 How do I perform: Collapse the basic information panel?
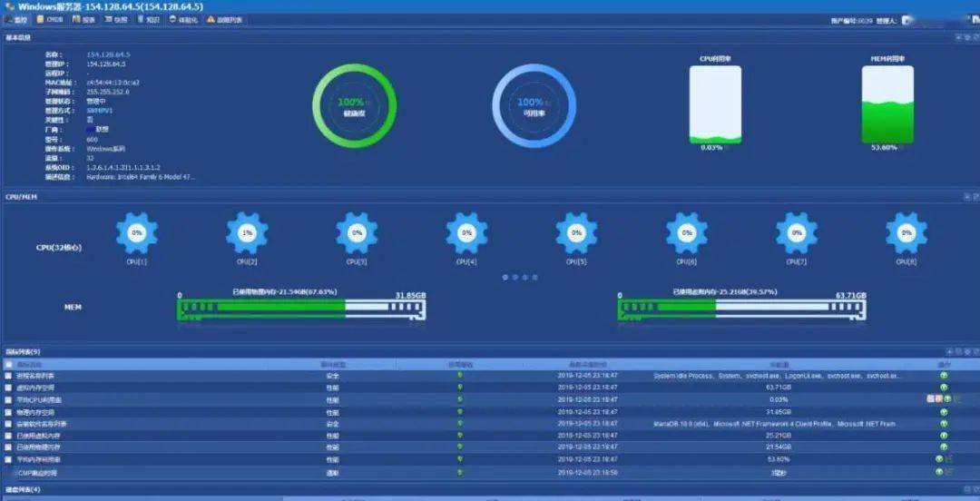coord(957,38)
